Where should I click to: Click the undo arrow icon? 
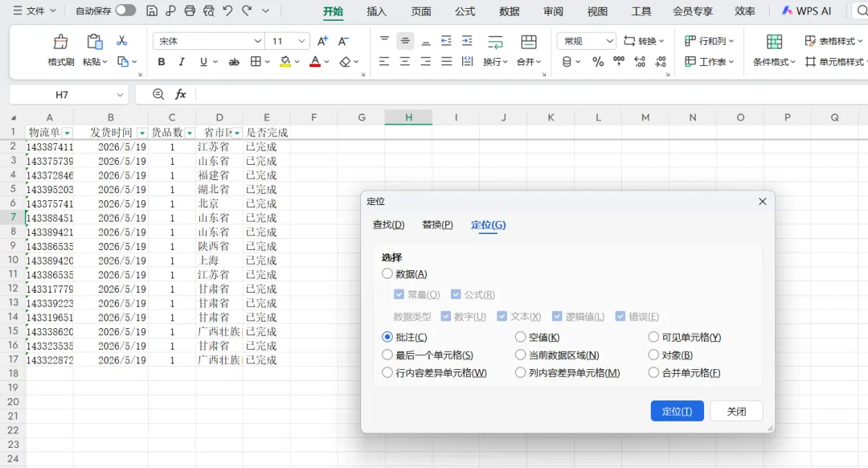(x=227, y=10)
